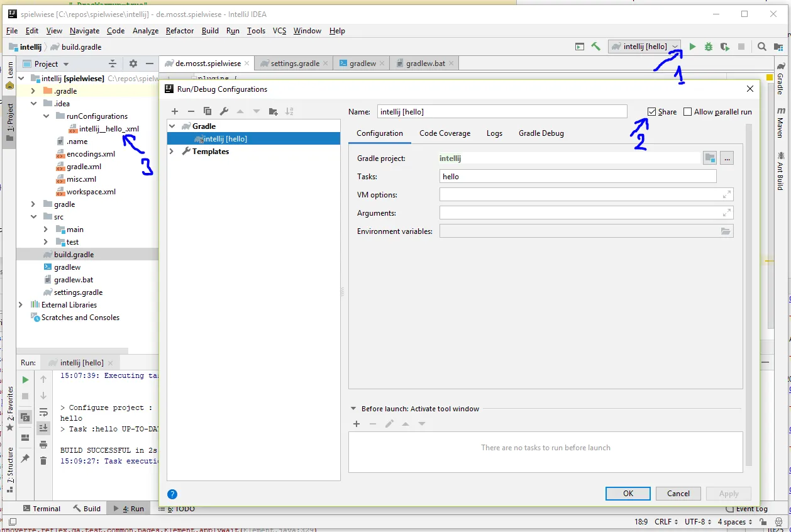Open the Refactor menu
Viewport: 791px width, 532px height.
[x=180, y=31]
